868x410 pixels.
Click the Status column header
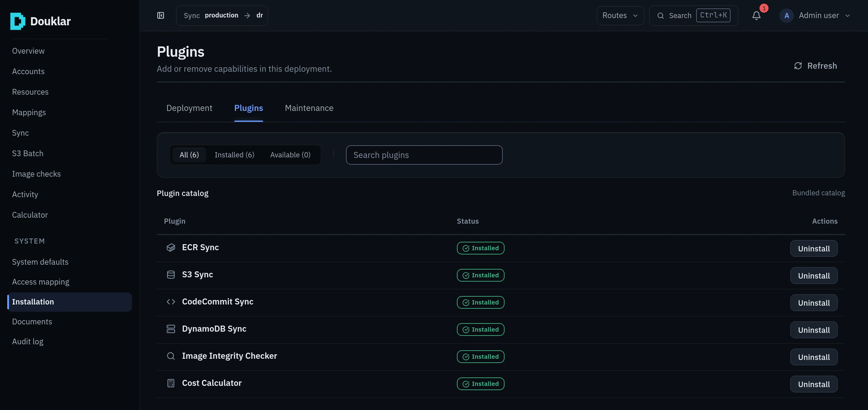tap(468, 221)
